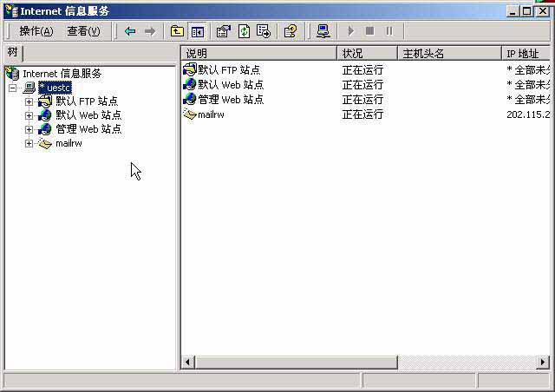
Task: Click the Start item play button
Action: pos(350,31)
